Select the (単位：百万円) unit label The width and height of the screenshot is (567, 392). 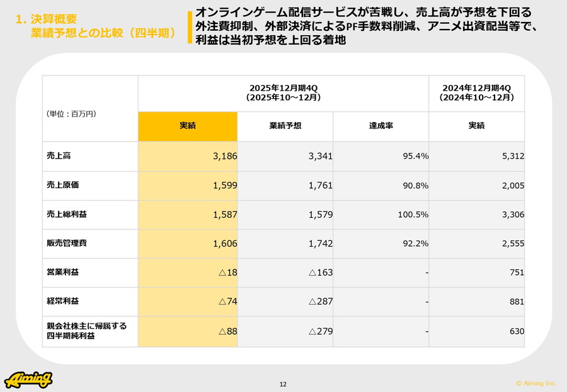[71, 114]
